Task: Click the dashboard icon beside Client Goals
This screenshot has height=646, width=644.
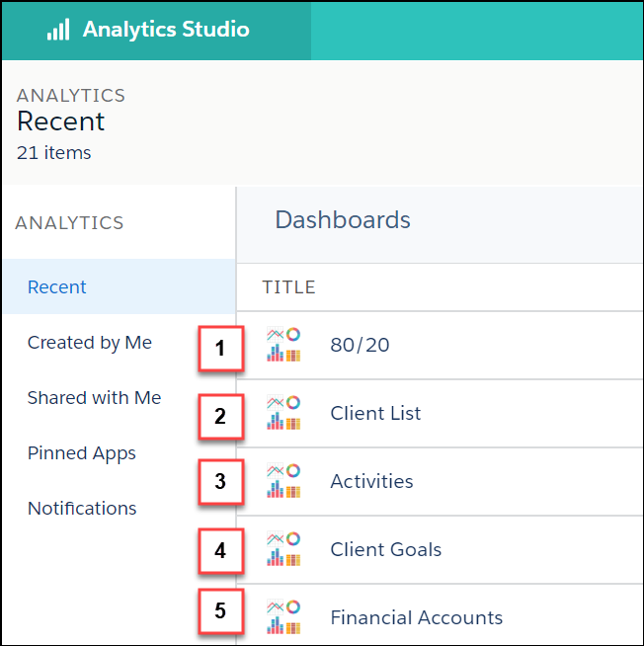Action: click(283, 549)
